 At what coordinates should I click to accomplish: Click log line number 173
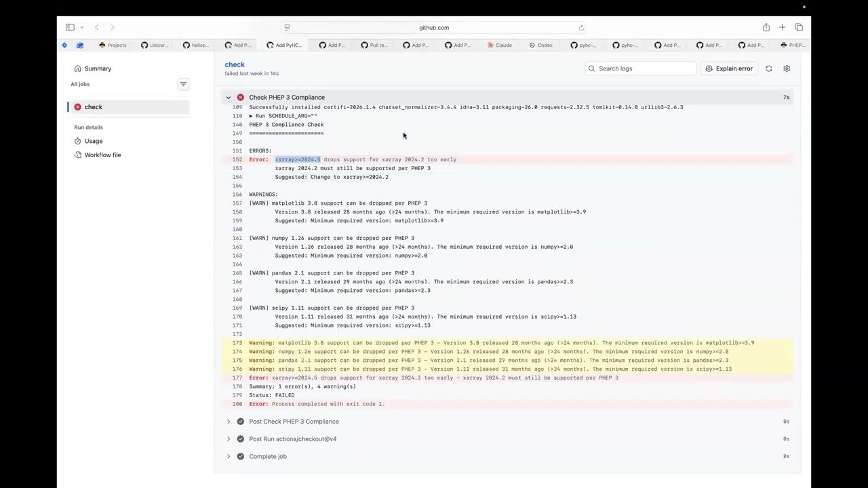(237, 343)
